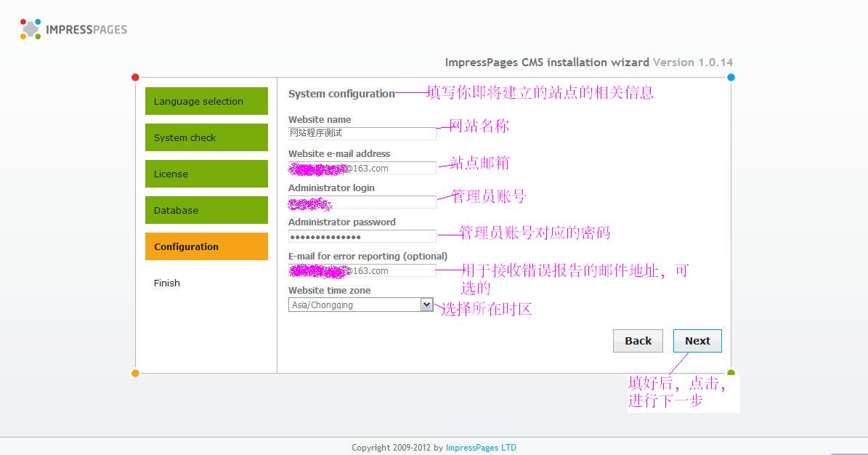Select the License step
This screenshot has width=868, height=455.
click(206, 174)
